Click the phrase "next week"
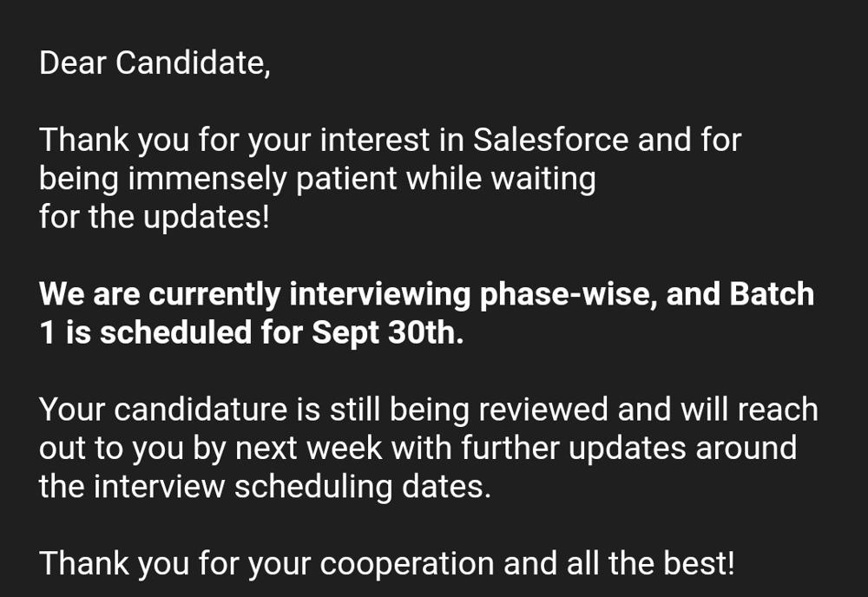This screenshot has height=597, width=868. pos(309,448)
